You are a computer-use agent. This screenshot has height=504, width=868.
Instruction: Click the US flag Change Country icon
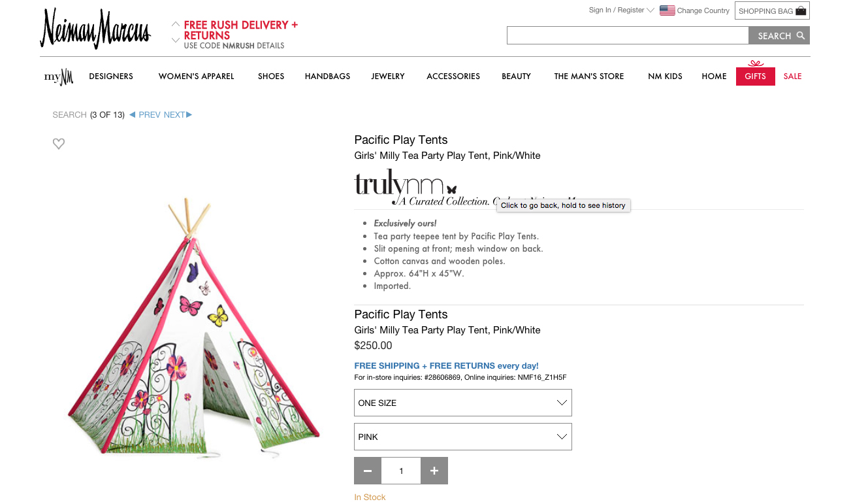click(667, 10)
